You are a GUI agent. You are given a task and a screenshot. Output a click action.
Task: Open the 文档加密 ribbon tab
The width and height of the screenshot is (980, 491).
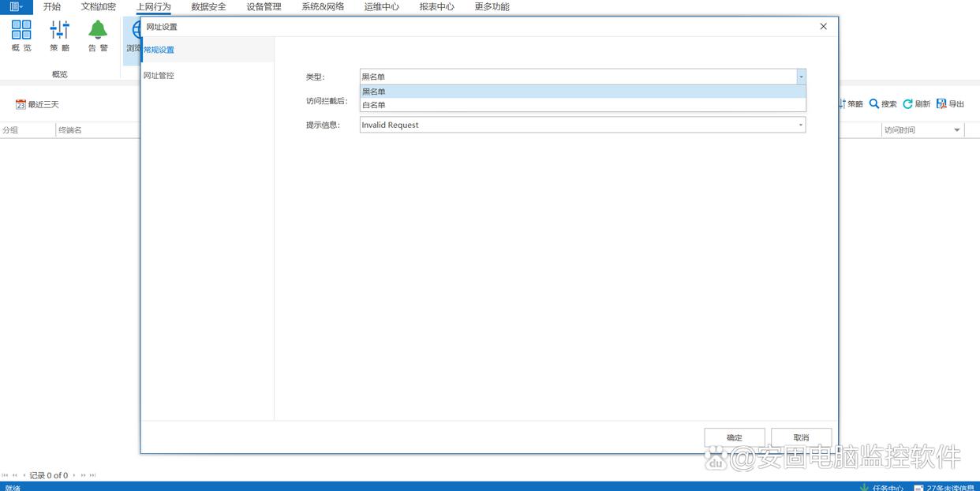pyautogui.click(x=99, y=7)
